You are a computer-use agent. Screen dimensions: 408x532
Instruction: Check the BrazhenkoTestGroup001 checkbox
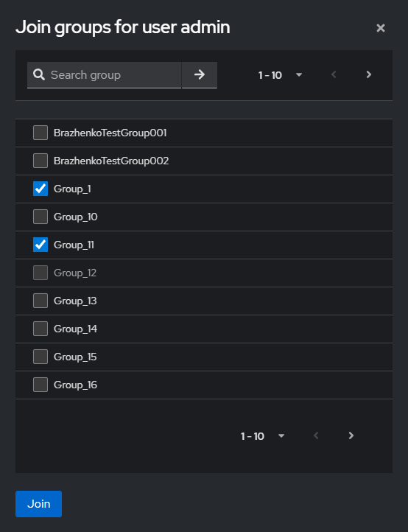tap(41, 133)
